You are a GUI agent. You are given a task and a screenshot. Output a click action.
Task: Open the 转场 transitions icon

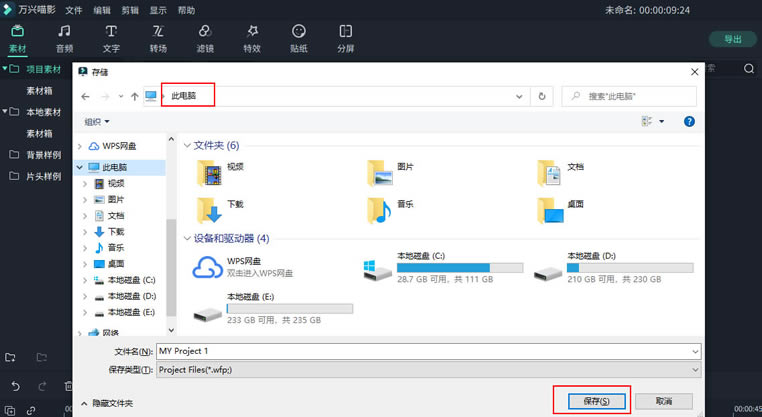coord(158,38)
